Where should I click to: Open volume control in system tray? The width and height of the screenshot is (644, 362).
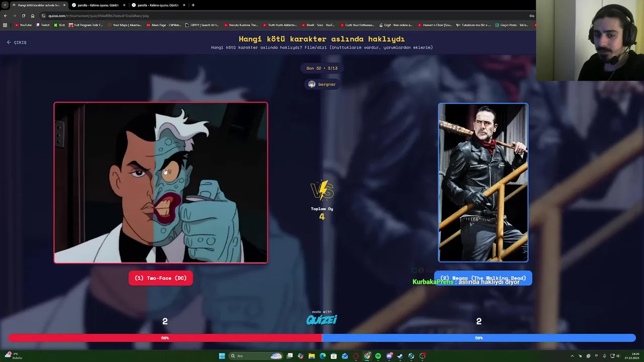coord(618,356)
